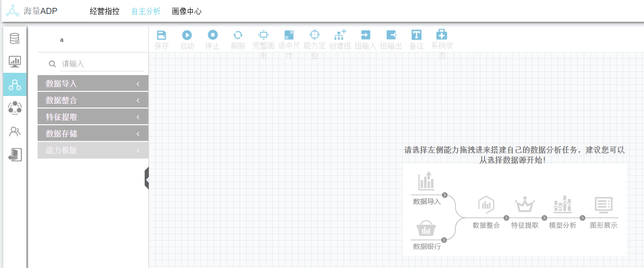Click the 停止 (Stop) icon

pos(212,35)
